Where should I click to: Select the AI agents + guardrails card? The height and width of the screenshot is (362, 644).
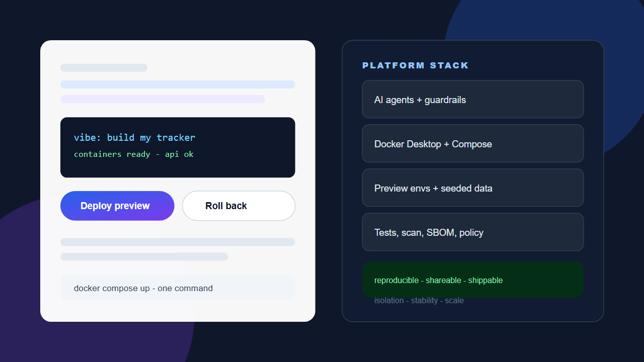[x=473, y=100]
